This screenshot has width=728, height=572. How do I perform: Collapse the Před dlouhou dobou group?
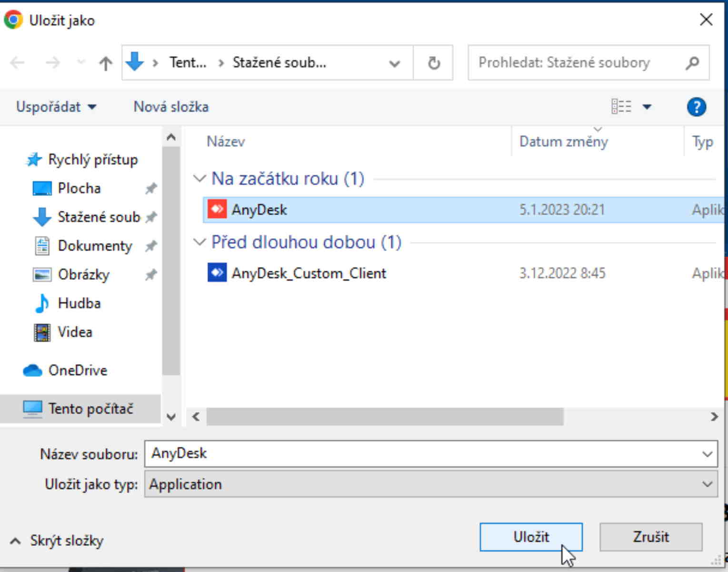tap(199, 242)
